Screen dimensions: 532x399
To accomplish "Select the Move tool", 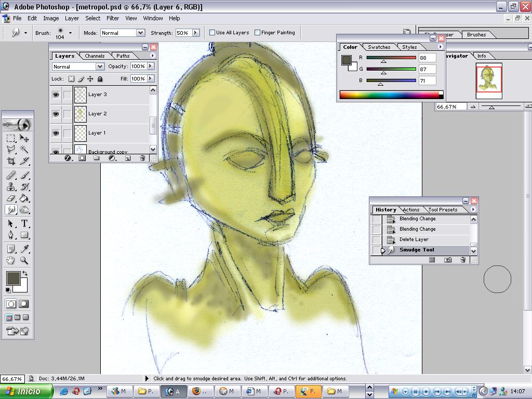I will coord(24,138).
